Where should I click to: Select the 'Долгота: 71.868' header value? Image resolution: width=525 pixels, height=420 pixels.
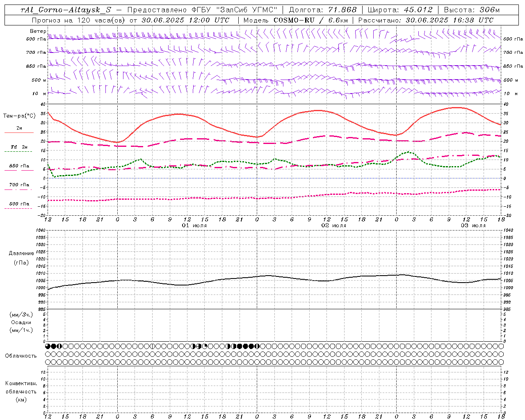click(x=323, y=10)
